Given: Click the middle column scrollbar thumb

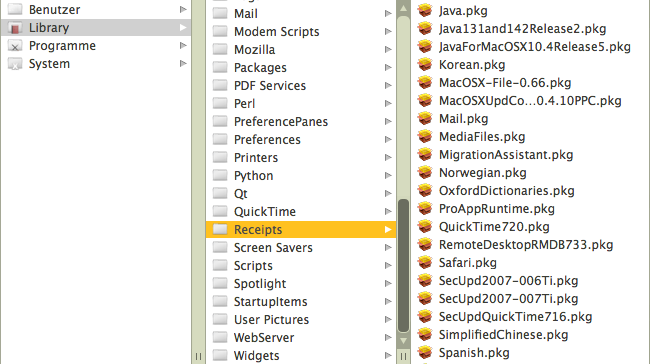Looking at the screenshot, I should click(x=403, y=266).
